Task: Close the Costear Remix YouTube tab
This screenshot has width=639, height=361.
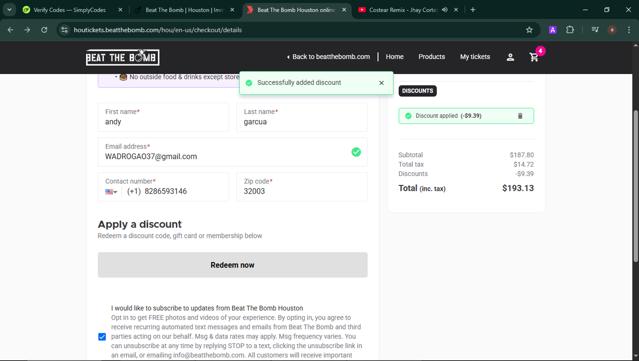Action: (x=456, y=10)
